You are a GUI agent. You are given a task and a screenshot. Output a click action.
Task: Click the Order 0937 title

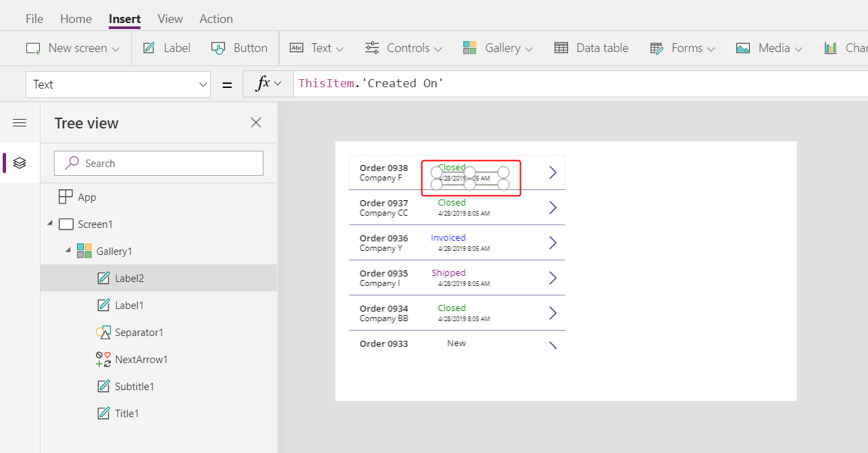pos(384,203)
